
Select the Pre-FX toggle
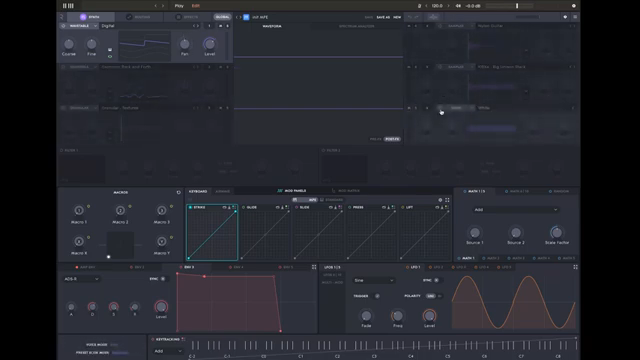(376, 139)
